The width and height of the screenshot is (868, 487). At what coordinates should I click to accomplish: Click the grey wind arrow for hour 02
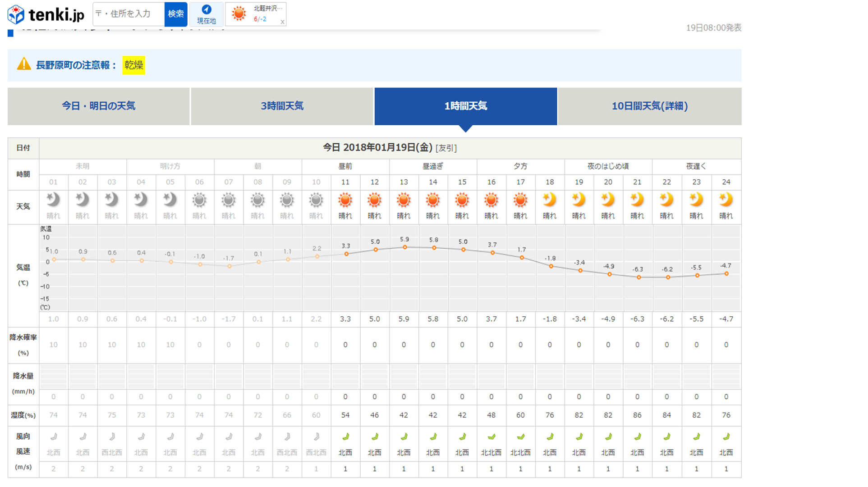pyautogui.click(x=83, y=436)
